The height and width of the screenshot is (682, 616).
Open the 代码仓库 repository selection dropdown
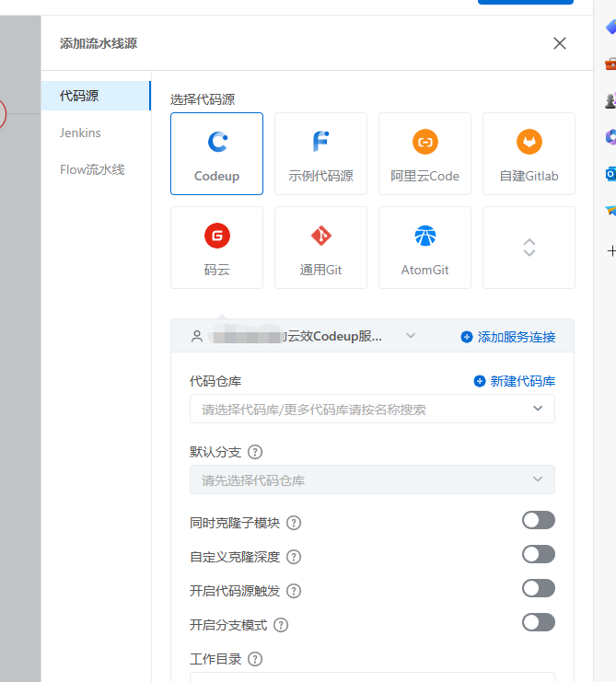(x=372, y=409)
